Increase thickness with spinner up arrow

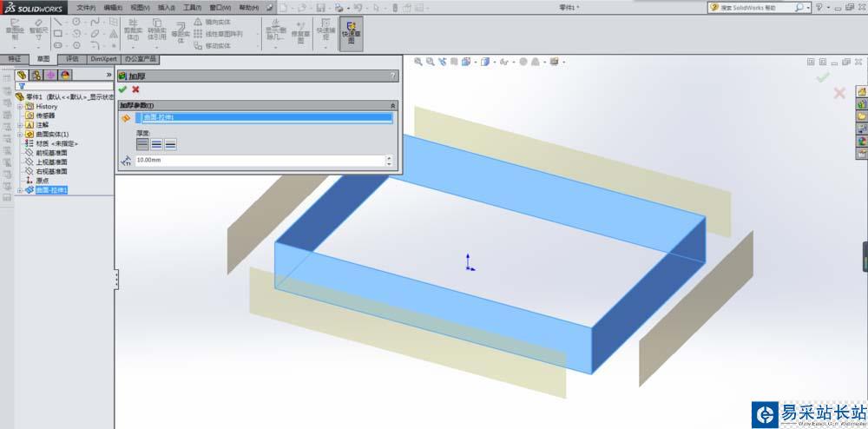[389, 158]
